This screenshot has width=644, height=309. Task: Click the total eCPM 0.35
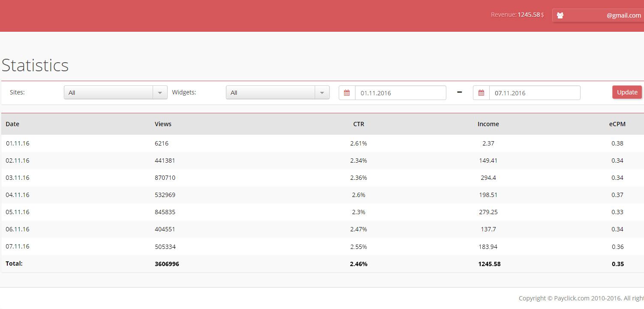click(618, 264)
